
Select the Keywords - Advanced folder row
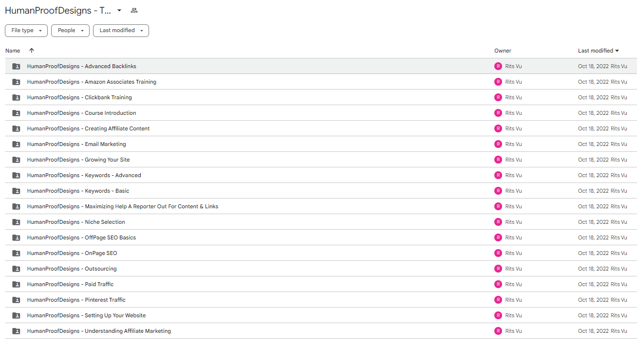tap(321, 175)
